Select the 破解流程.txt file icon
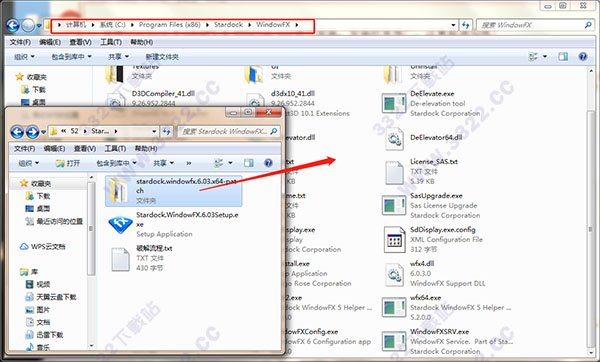 (121, 259)
